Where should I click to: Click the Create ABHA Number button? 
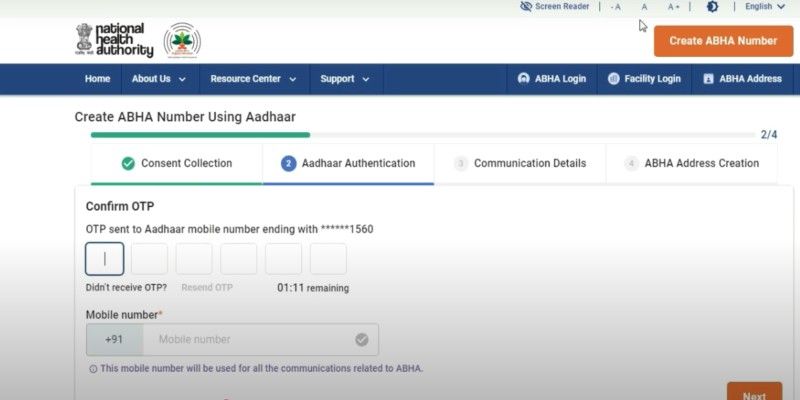723,41
